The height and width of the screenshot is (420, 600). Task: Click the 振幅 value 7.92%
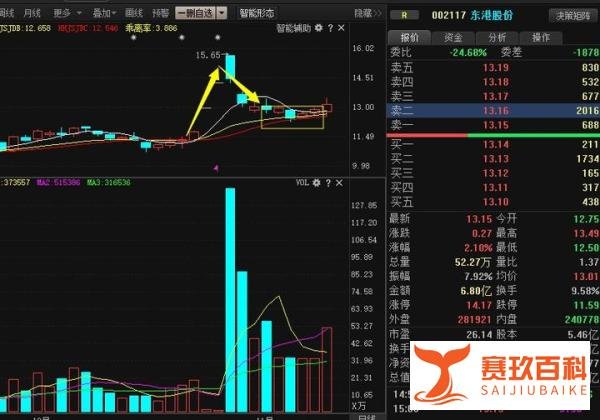478,276
